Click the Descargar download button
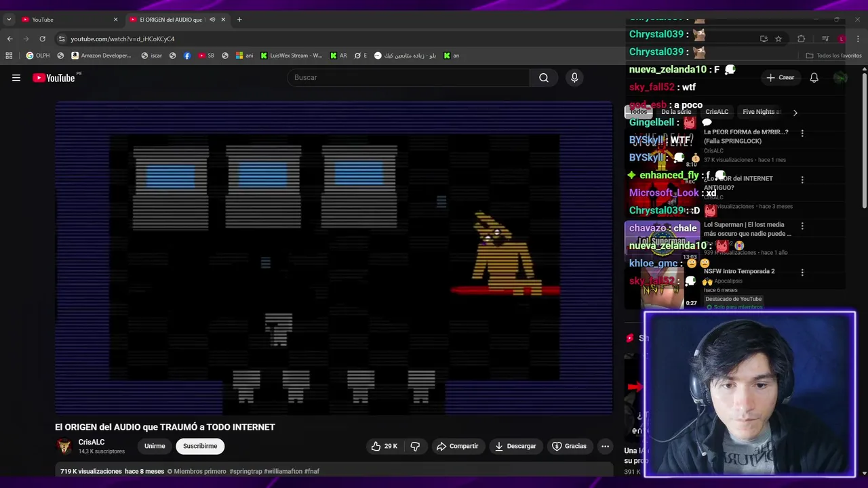 click(x=515, y=446)
